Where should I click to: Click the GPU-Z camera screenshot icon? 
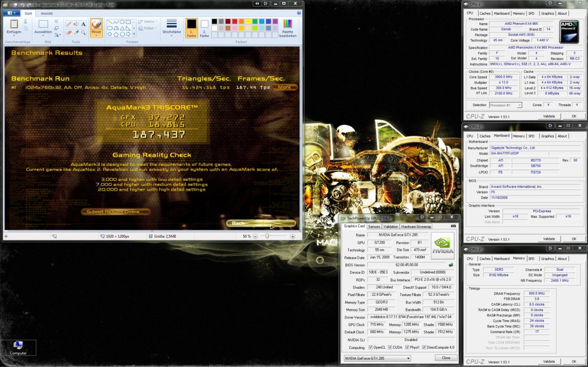(x=453, y=226)
